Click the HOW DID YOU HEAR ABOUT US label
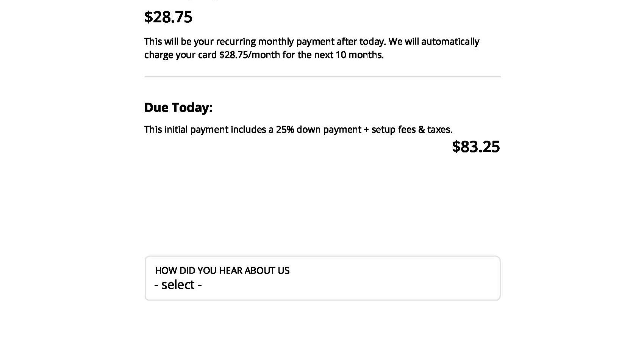The height and width of the screenshot is (364, 644). coord(222,270)
